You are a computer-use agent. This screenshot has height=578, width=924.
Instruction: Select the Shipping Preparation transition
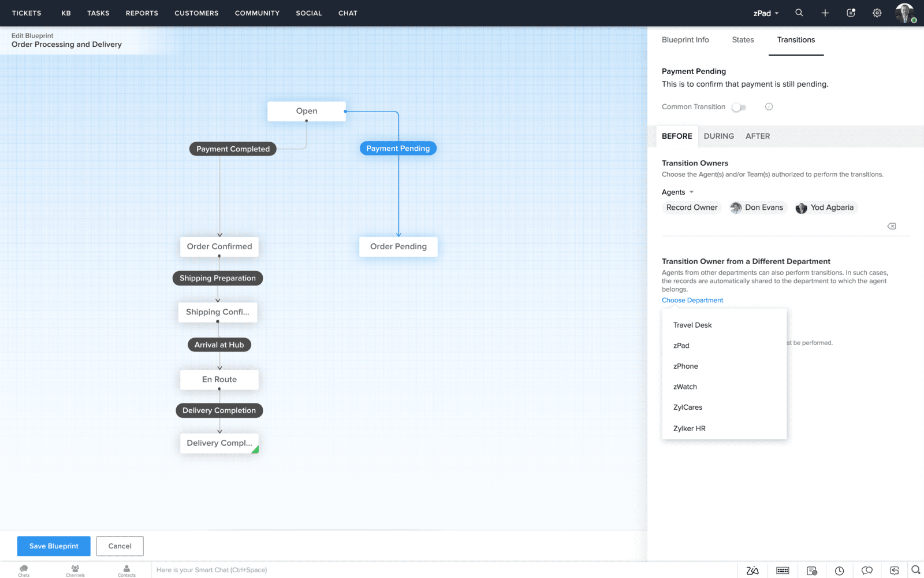point(218,278)
